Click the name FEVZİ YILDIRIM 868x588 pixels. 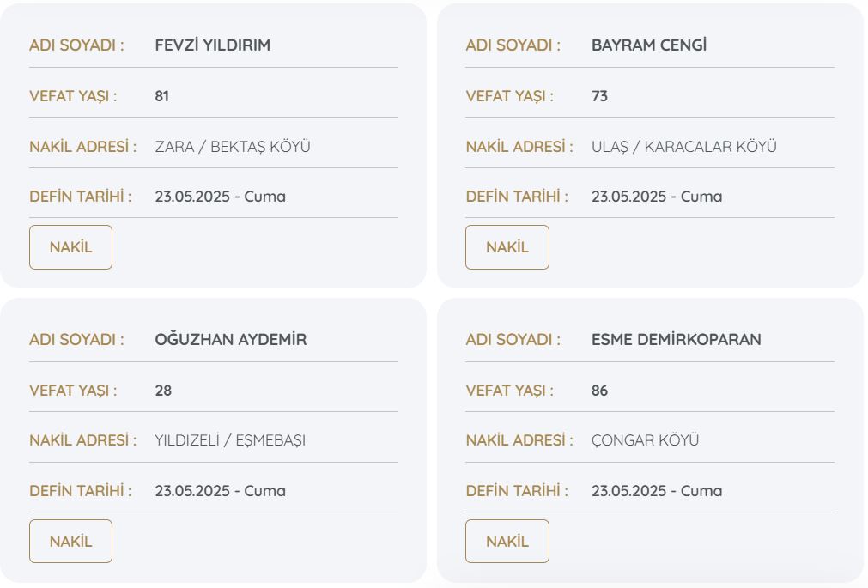click(x=212, y=45)
